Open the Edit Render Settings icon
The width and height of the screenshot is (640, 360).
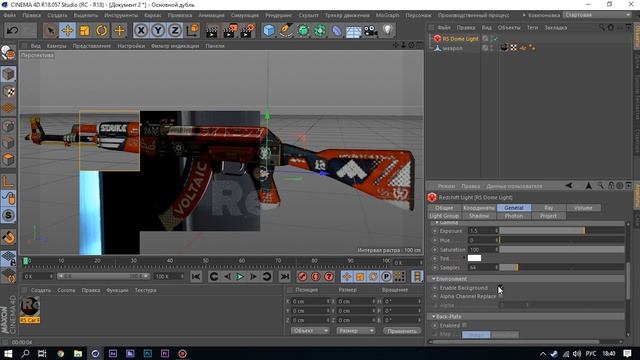click(x=247, y=31)
